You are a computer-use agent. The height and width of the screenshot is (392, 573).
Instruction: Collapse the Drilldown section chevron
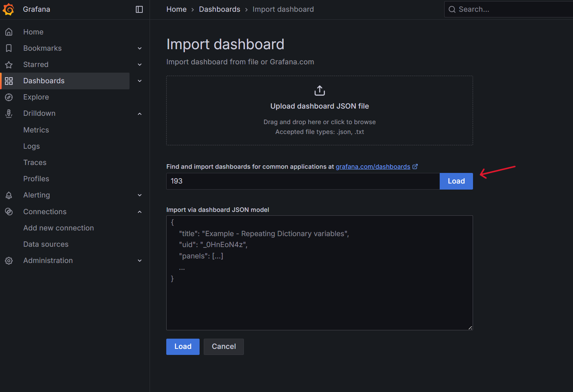pyautogui.click(x=140, y=114)
